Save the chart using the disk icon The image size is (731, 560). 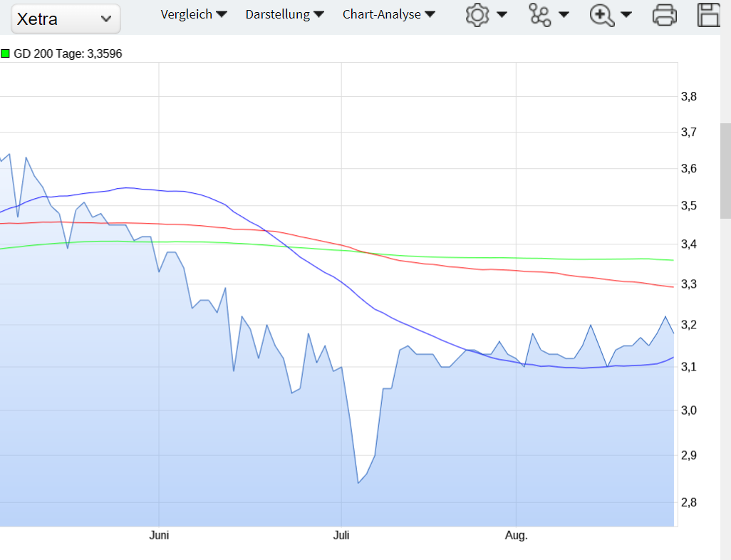tap(709, 14)
